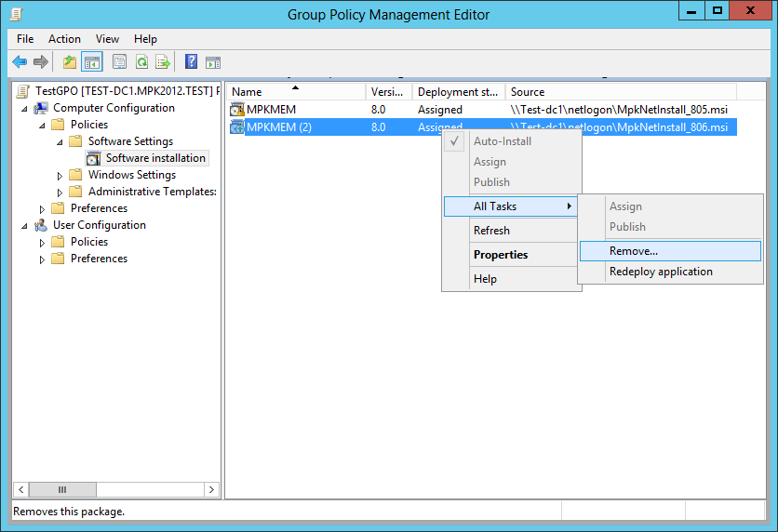778x532 pixels.
Task: Click the MPKMEM (2) package icon
Action: pos(237,127)
